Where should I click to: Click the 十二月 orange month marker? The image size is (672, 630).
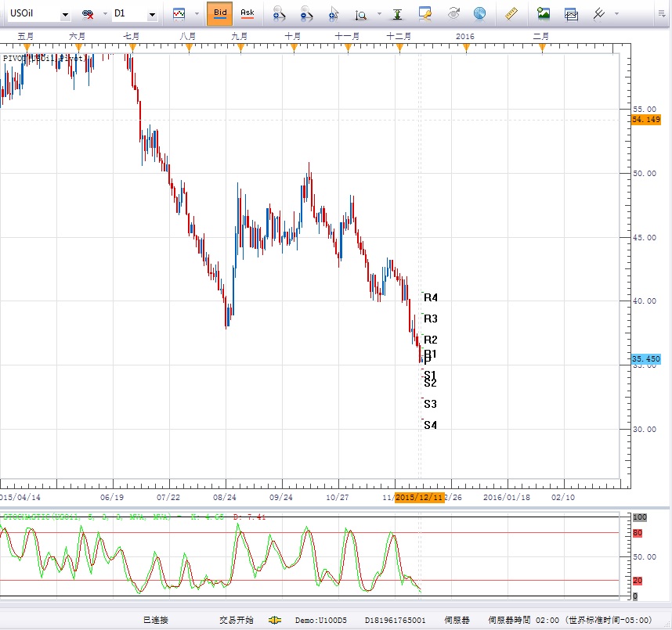[x=399, y=48]
